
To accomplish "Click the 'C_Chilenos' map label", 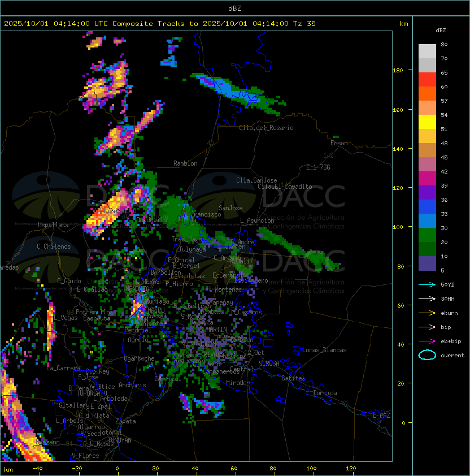I will [x=54, y=246].
